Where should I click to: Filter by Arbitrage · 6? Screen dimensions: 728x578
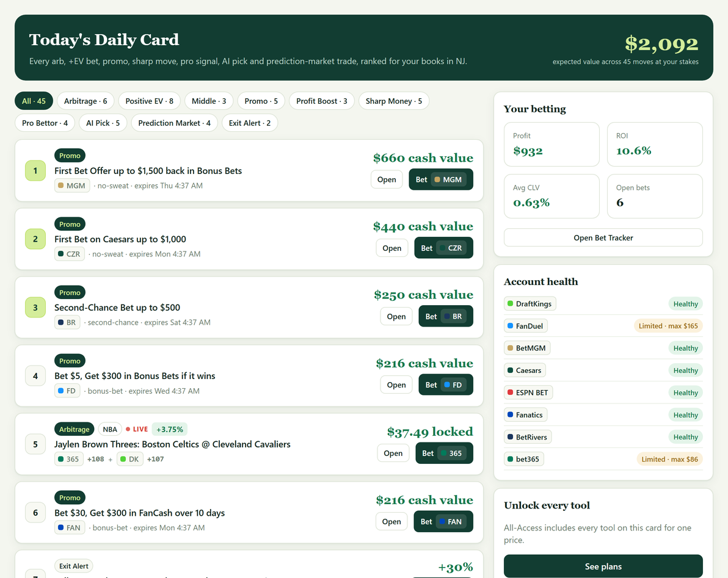[86, 101]
